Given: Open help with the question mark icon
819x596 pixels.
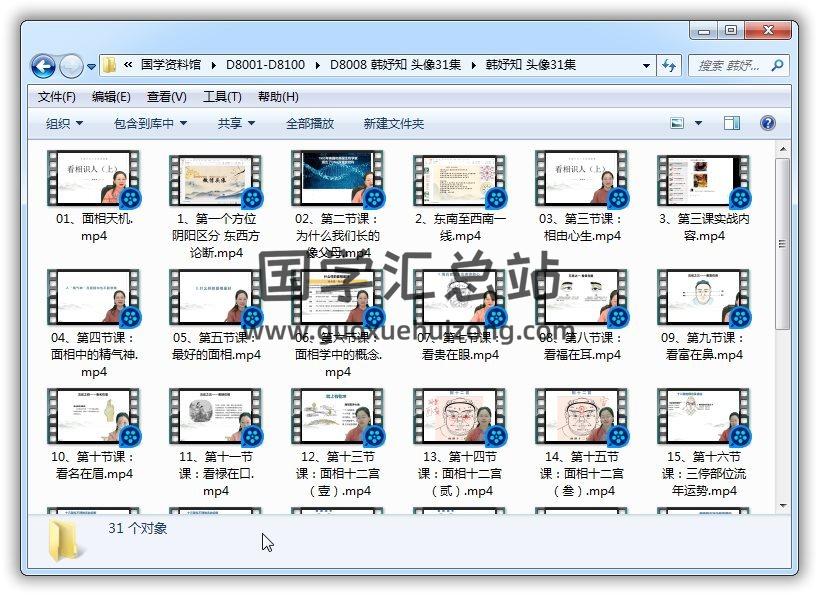Looking at the screenshot, I should tap(767, 123).
